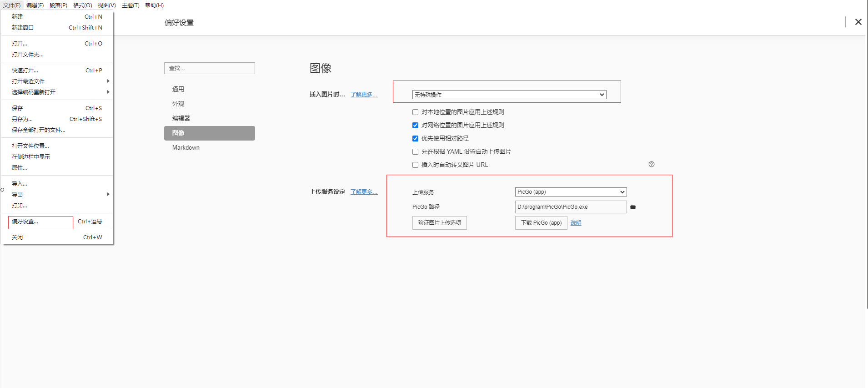This screenshot has width=868, height=388.
Task: Select the 图像 preferences section
Action: click(x=210, y=133)
